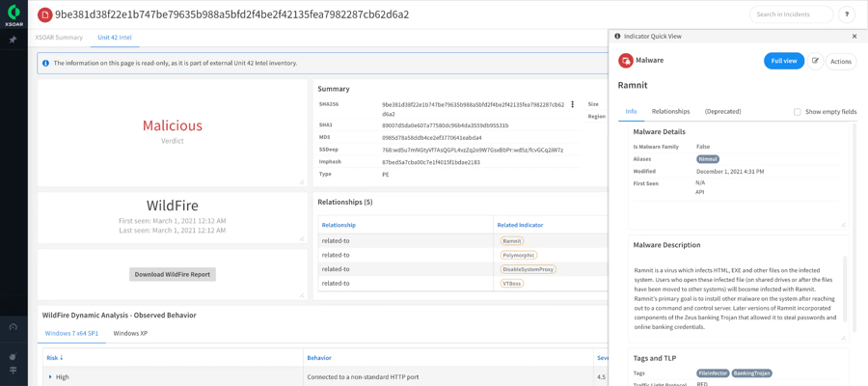Open the Polymorphic related indicator tag

point(519,256)
